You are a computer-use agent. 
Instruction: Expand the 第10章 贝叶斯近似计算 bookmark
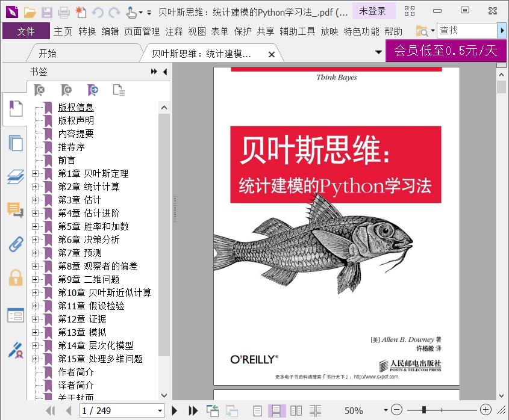pos(35,292)
